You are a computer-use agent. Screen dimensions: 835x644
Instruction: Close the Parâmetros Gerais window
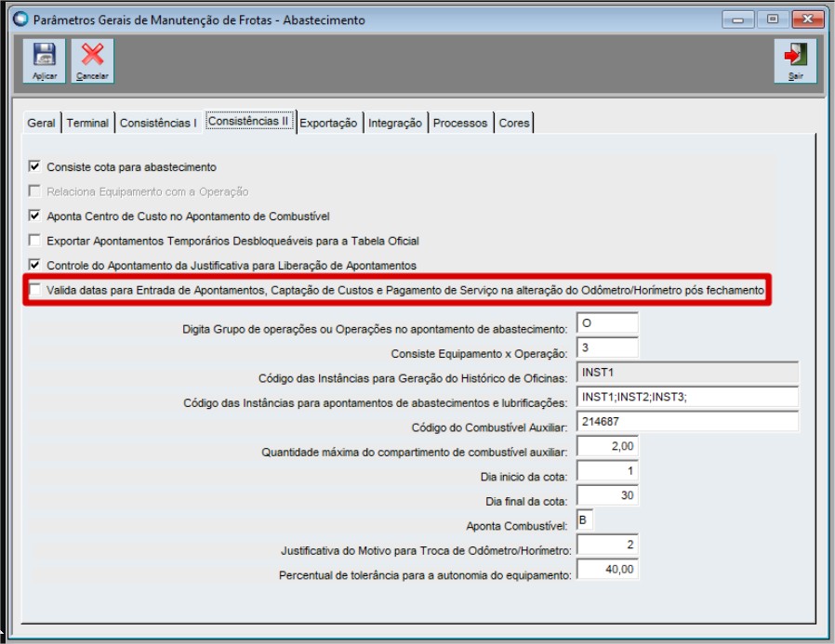(x=808, y=20)
